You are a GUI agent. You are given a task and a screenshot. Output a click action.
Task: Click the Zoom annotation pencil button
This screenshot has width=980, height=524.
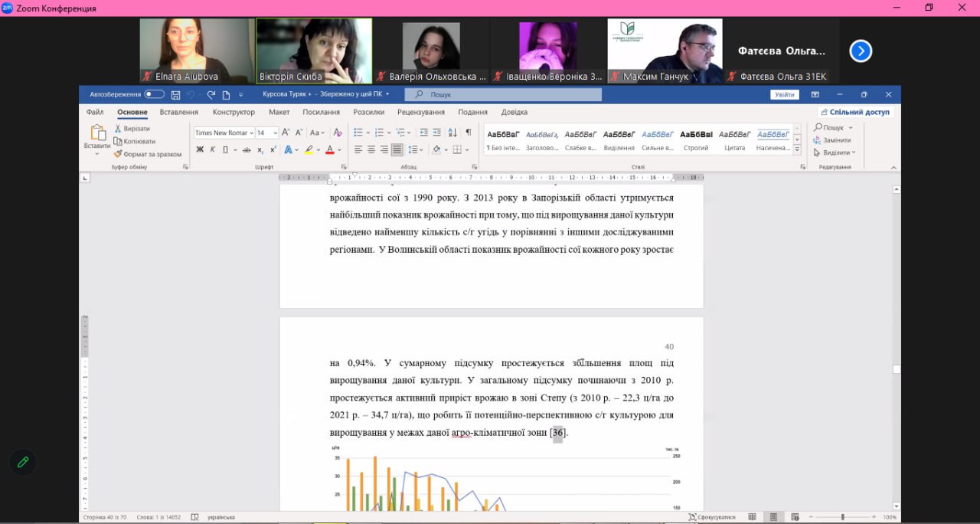[23, 462]
